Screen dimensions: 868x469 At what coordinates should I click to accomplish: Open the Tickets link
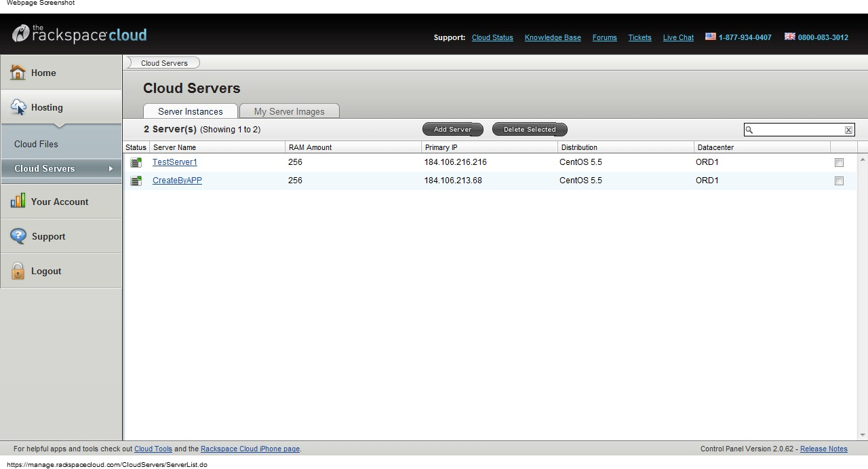coord(639,37)
